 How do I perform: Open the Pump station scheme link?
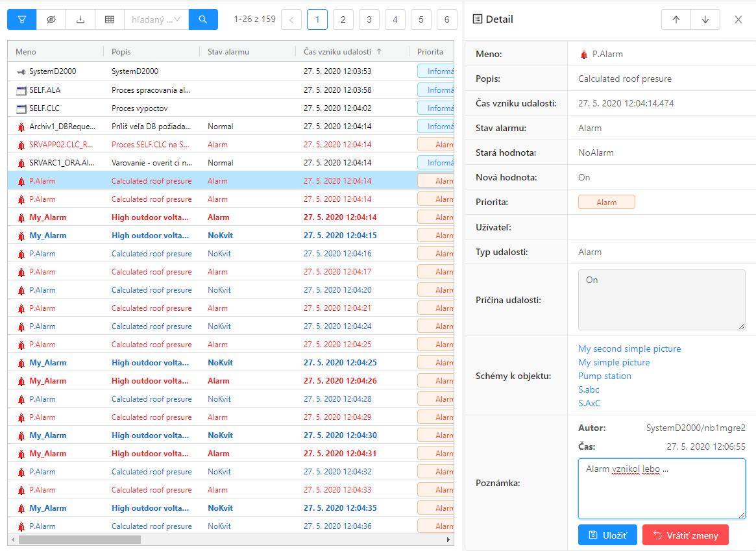605,376
